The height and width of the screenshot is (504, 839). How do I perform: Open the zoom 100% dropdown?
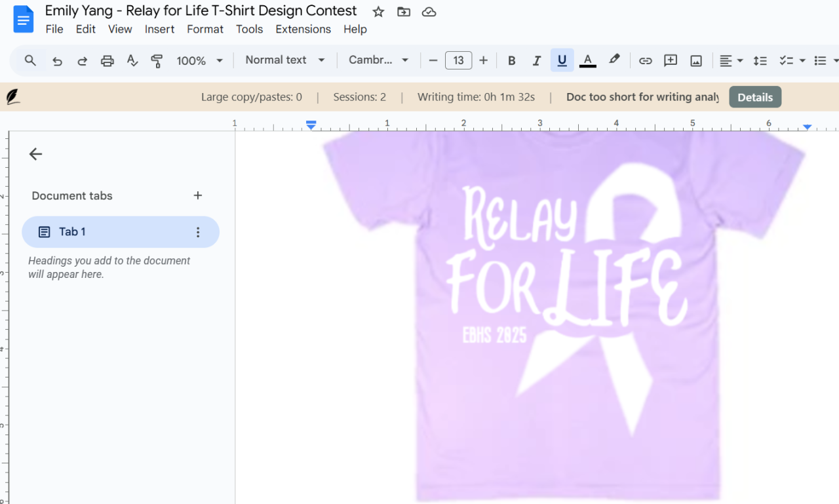pyautogui.click(x=199, y=61)
